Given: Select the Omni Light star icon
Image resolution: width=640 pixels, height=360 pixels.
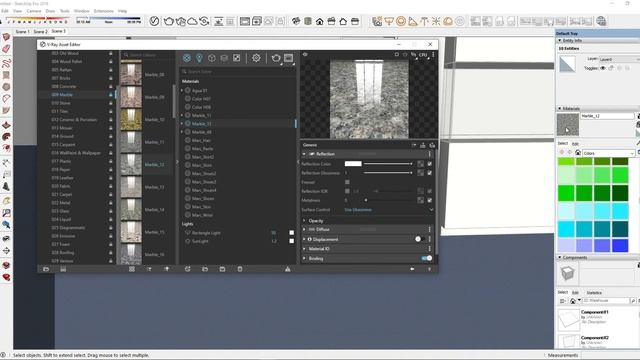Looking at the screenshot, I should 436,21.
